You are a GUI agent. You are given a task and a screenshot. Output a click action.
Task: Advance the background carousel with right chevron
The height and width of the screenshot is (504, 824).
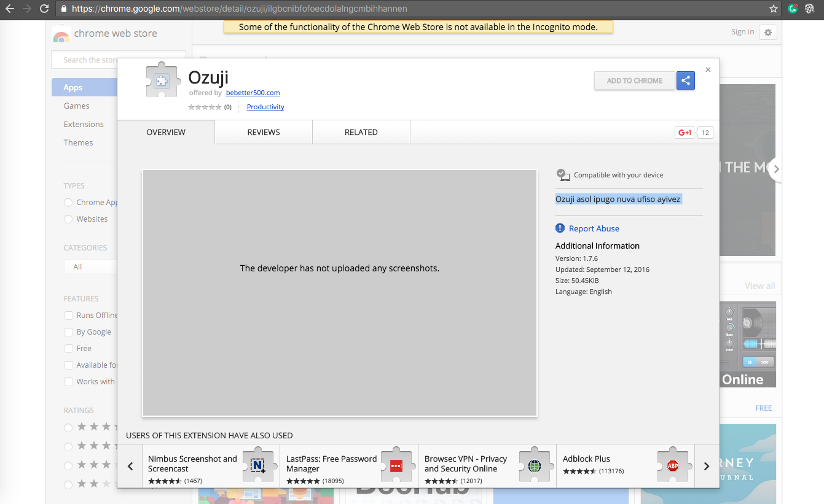click(x=776, y=169)
